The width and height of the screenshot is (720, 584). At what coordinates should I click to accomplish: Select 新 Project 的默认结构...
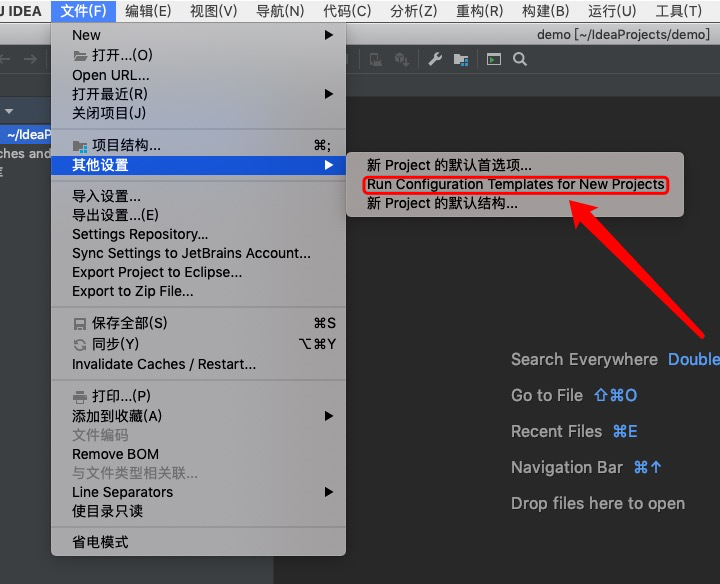click(x=515, y=203)
